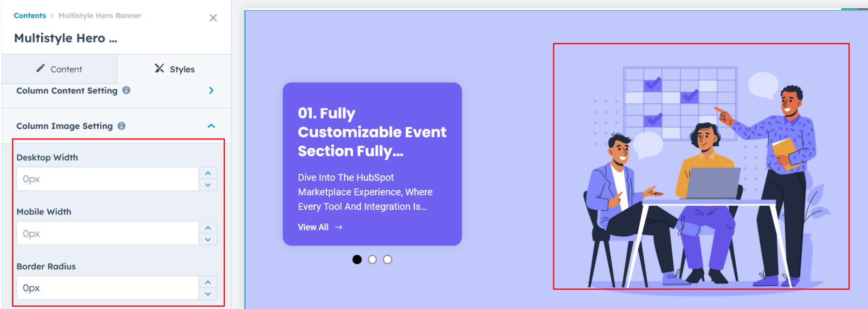Image resolution: width=868 pixels, height=309 pixels.
Task: Collapse the Column Image Setting section
Action: pos(211,126)
